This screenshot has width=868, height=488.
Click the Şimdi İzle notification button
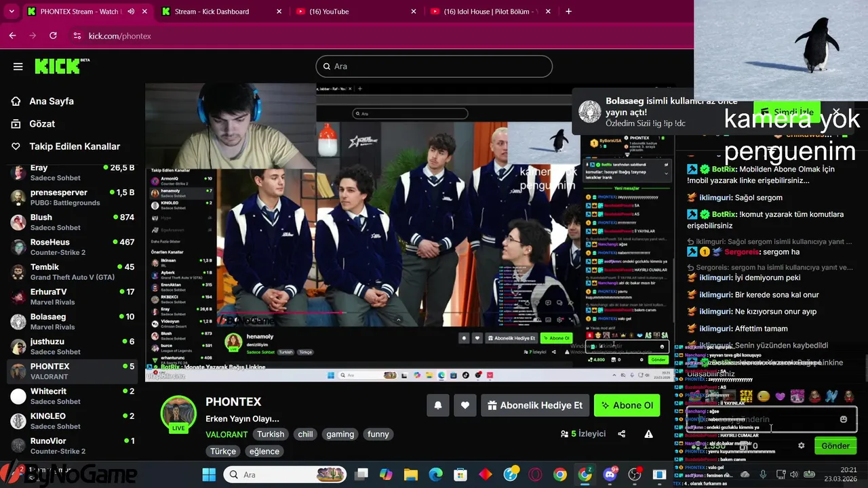pyautogui.click(x=787, y=112)
